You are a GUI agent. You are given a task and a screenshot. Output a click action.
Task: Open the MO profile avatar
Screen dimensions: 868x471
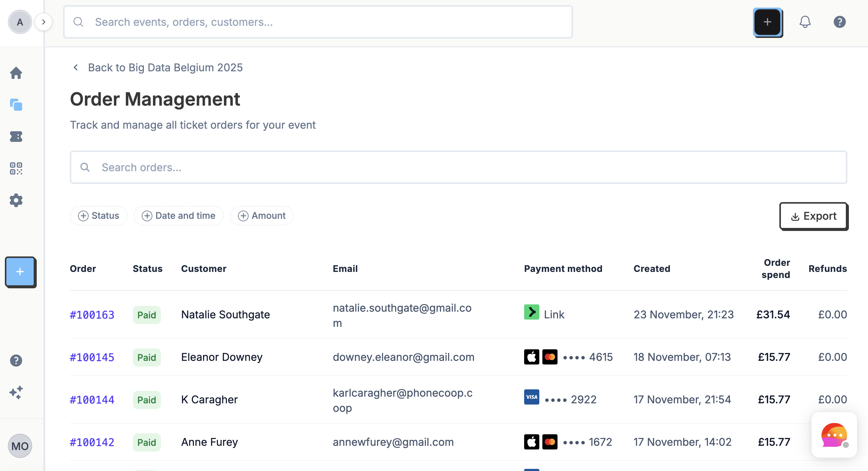point(20,446)
